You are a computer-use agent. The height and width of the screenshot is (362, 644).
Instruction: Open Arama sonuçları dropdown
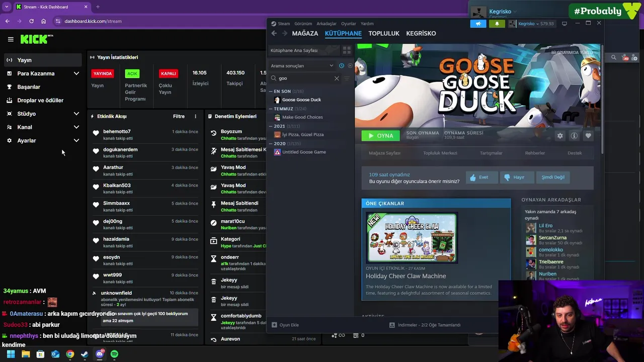click(302, 66)
